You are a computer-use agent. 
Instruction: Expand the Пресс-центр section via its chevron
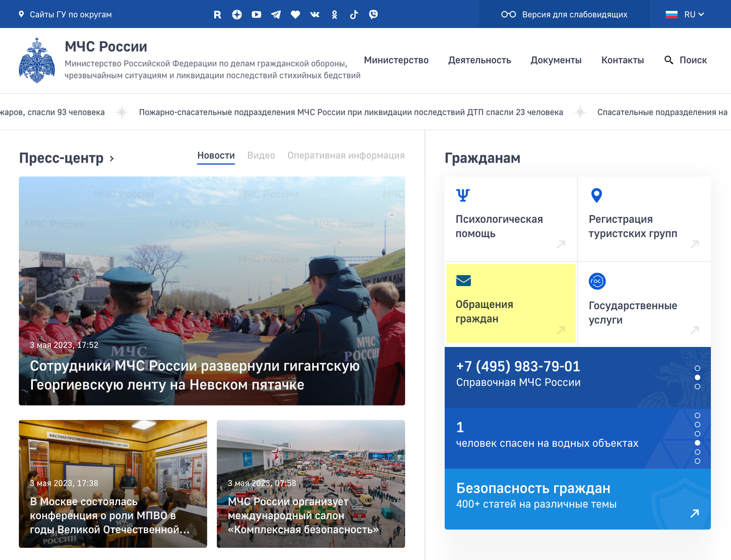(x=111, y=159)
